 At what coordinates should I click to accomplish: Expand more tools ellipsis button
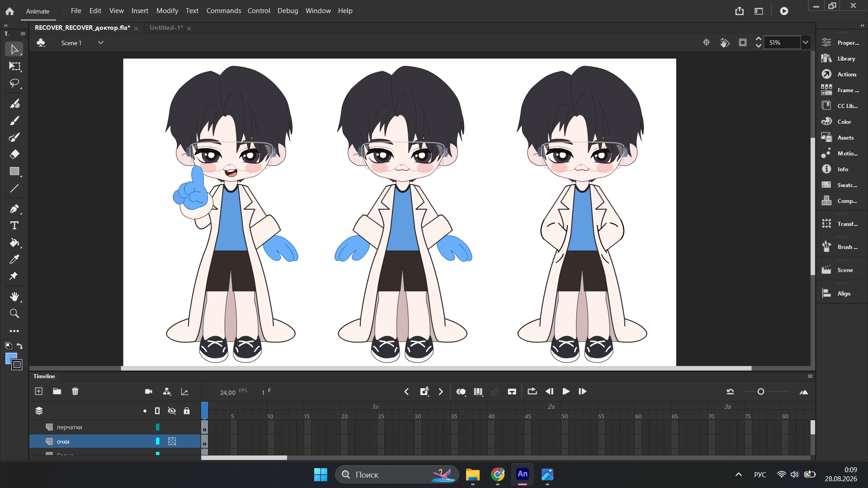[x=14, y=331]
